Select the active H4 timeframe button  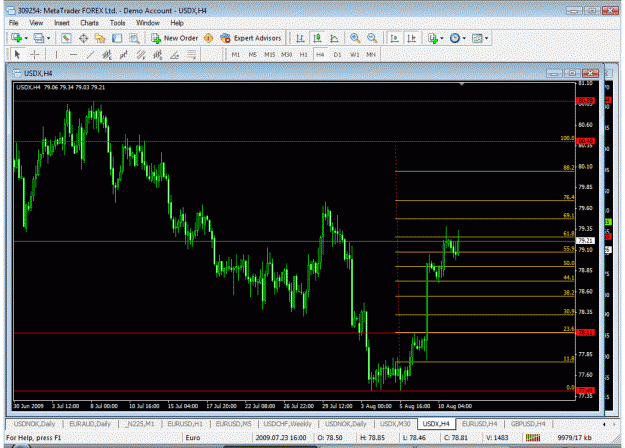click(x=320, y=55)
